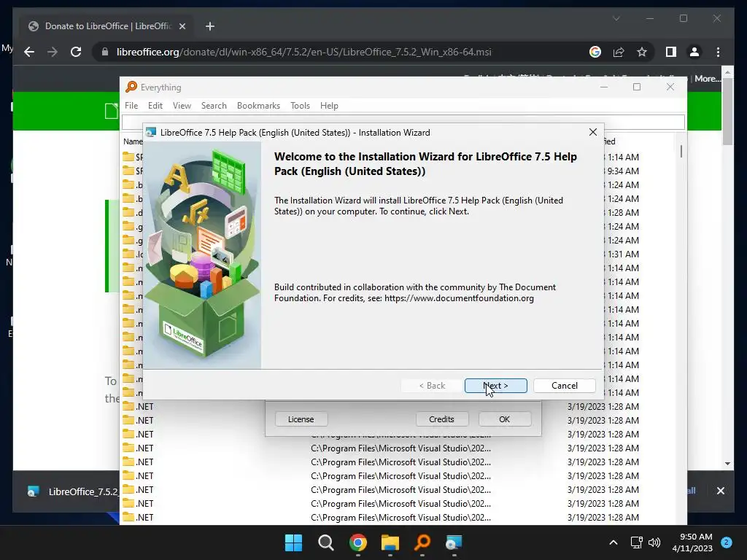Image resolution: width=747 pixels, height=560 pixels.
Task: Select the Donate to LibreOffice tab
Action: point(107,26)
